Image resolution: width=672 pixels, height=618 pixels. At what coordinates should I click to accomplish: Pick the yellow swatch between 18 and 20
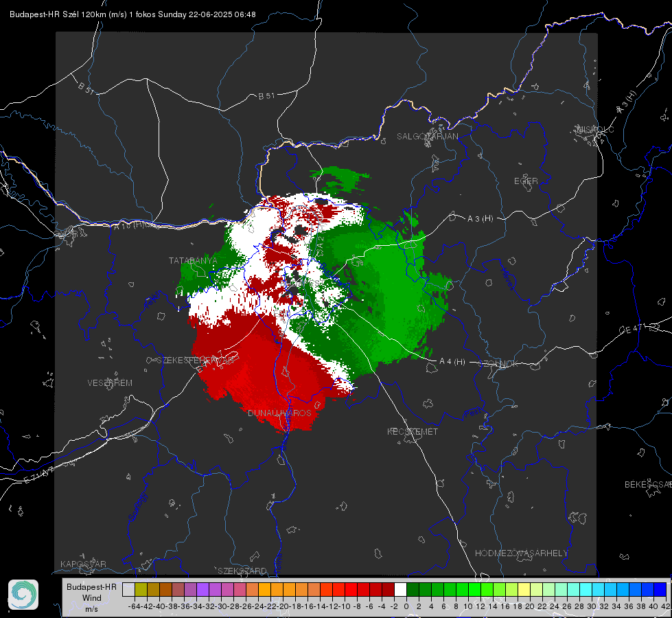[x=524, y=589]
